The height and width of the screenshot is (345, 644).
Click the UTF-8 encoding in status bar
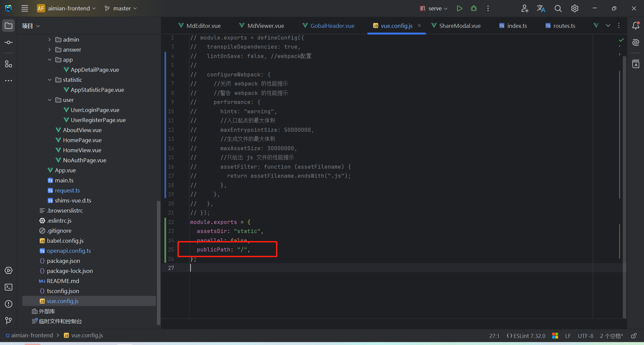point(585,336)
